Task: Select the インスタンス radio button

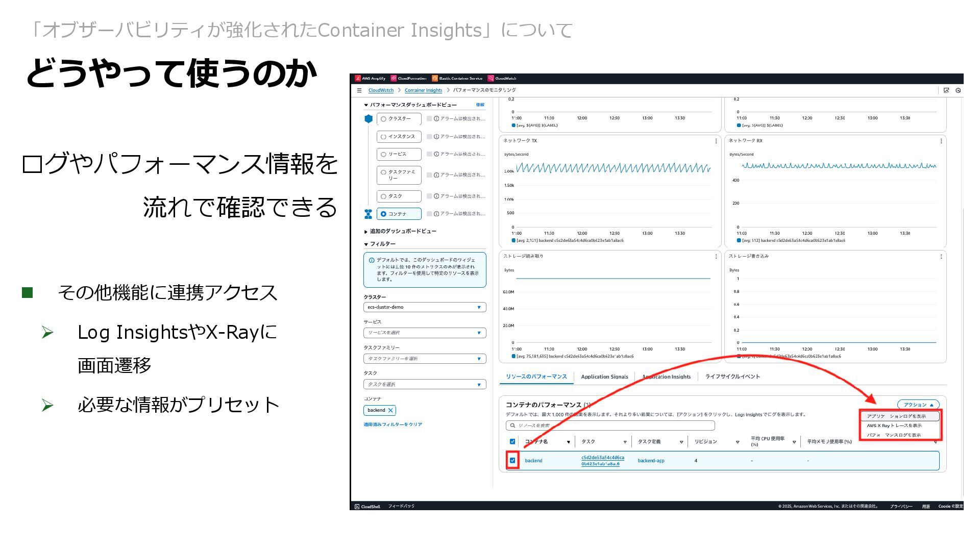Action: (x=383, y=137)
